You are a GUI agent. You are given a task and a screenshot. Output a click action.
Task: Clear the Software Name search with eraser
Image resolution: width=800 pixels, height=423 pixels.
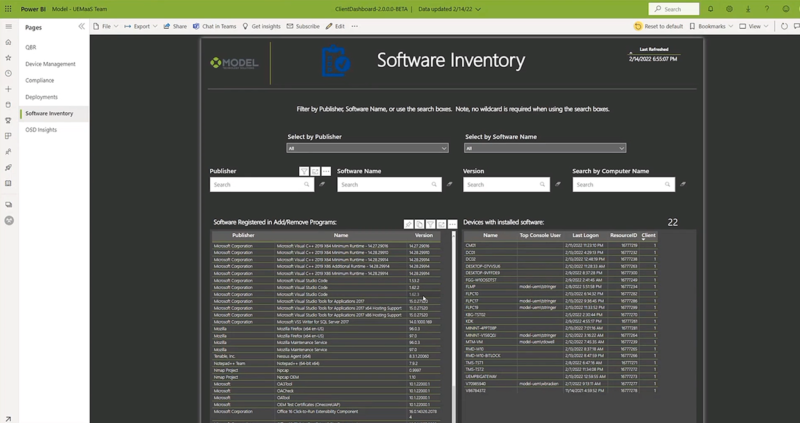click(449, 184)
